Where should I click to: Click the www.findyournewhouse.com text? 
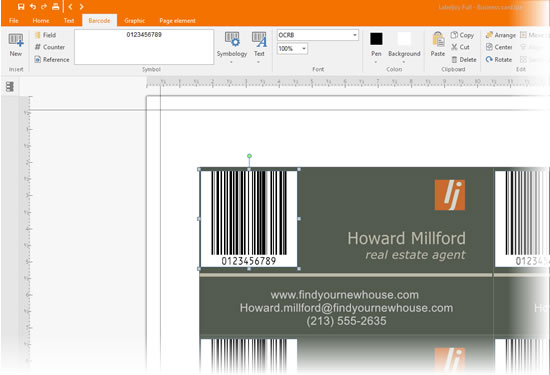[344, 295]
